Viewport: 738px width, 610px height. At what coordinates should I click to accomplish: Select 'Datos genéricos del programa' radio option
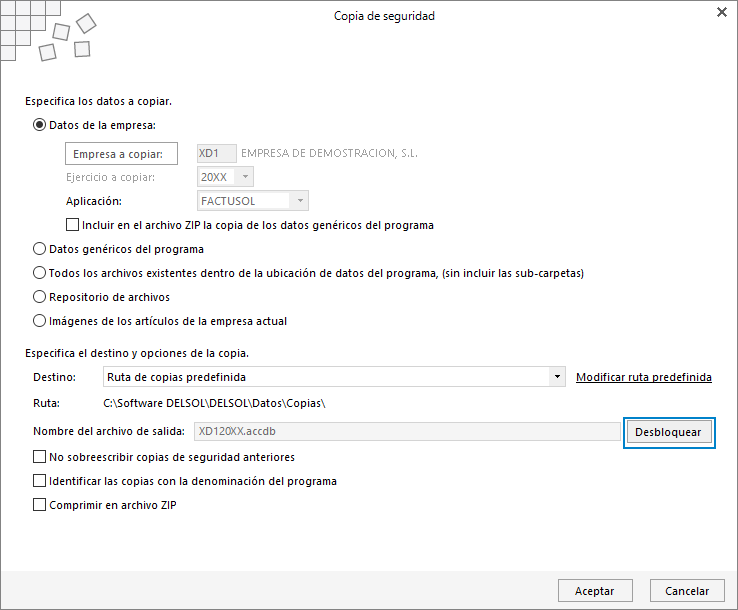coord(40,249)
